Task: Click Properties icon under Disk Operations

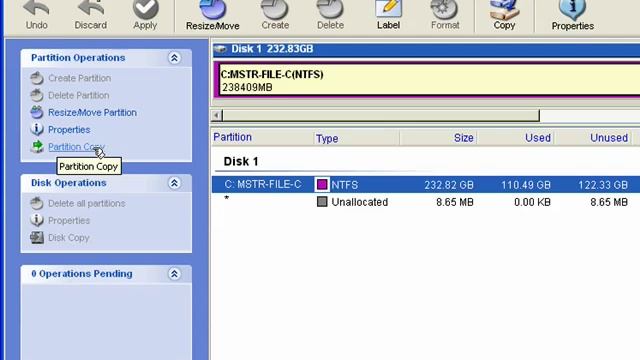Action: coord(37,220)
